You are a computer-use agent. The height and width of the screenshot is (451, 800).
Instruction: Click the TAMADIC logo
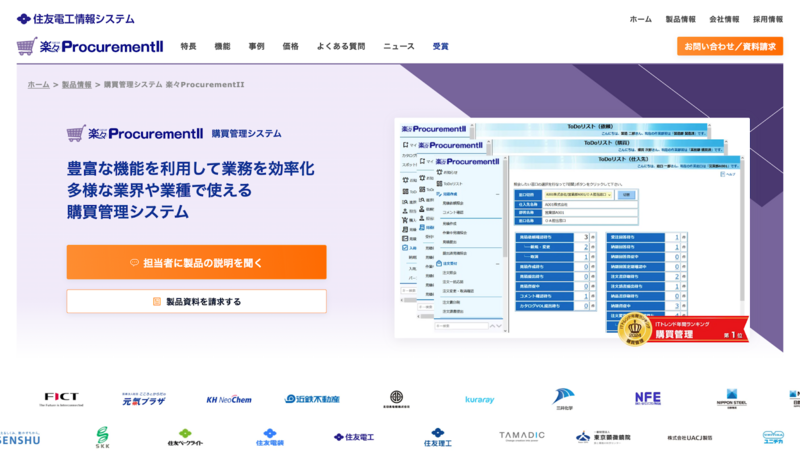tap(521, 436)
